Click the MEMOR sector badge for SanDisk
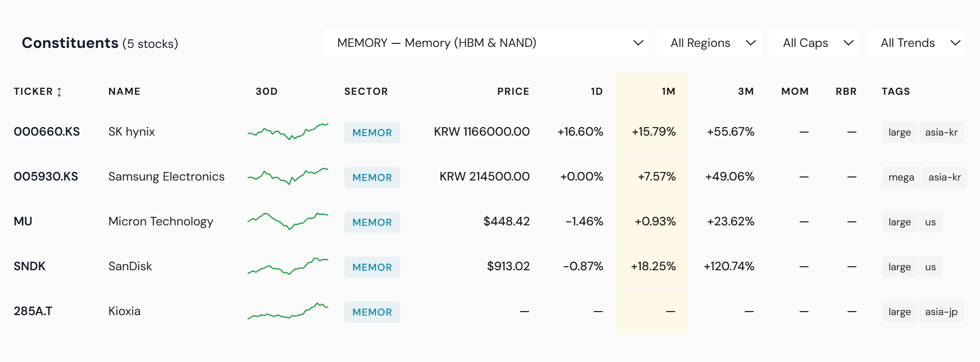The width and height of the screenshot is (980, 362). tap(372, 267)
